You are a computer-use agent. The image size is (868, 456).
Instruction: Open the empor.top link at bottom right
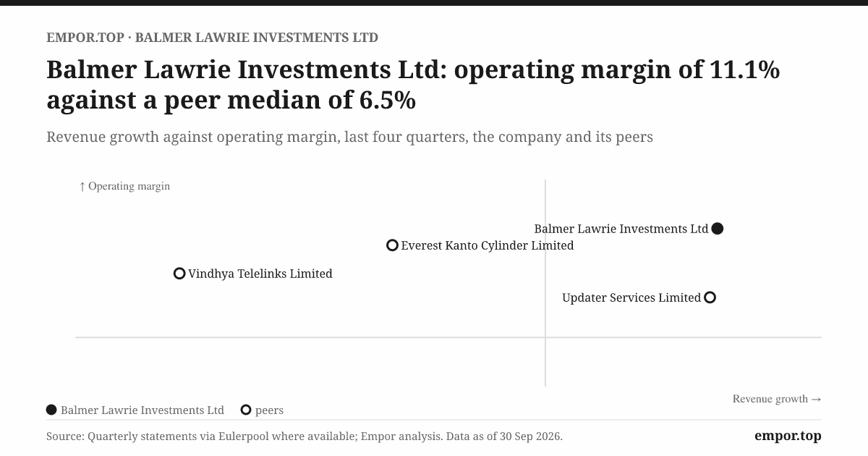point(788,436)
